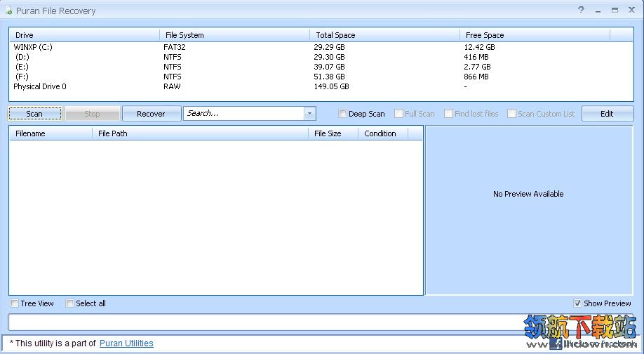This screenshot has width=644, height=354.
Task: Open the Edit custom list button
Action: (x=607, y=114)
